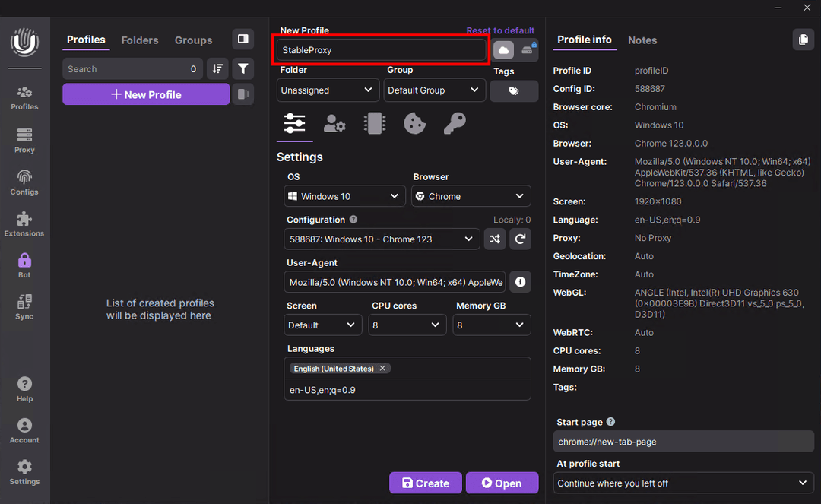Click the Create button
Image resolution: width=821 pixels, height=504 pixels.
click(x=425, y=483)
